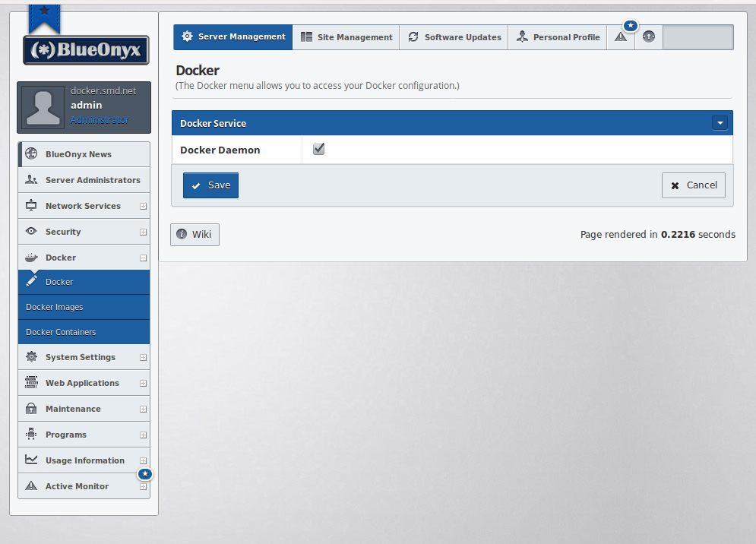Click the BlueOnyx News globe icon
Screen dimensions: 756x544
coord(31,153)
